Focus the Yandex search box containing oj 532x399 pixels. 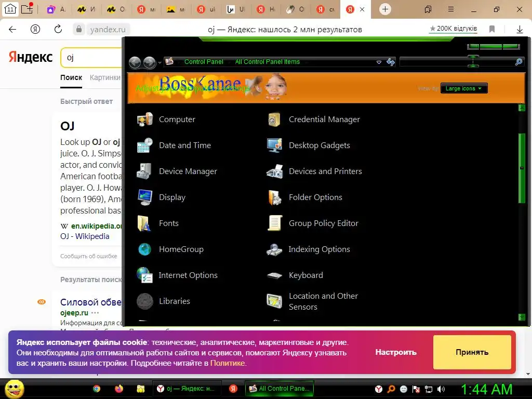pyautogui.click(x=91, y=57)
